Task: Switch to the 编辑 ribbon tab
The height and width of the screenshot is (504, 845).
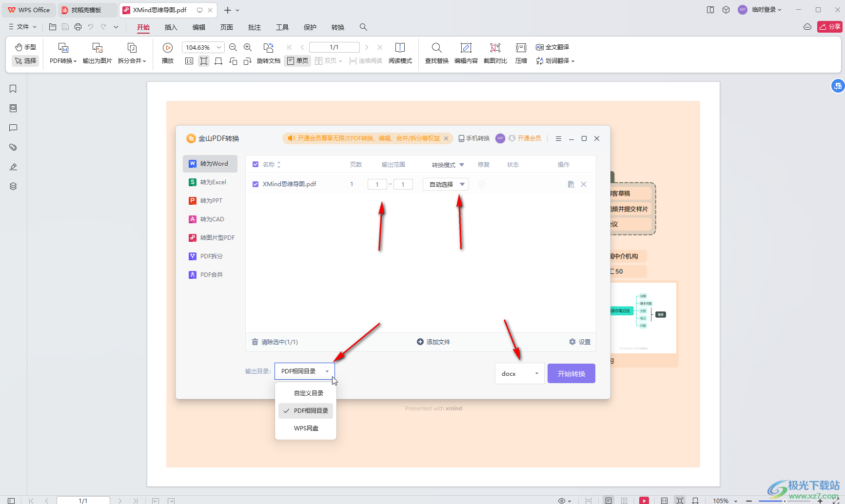Action: [198, 27]
